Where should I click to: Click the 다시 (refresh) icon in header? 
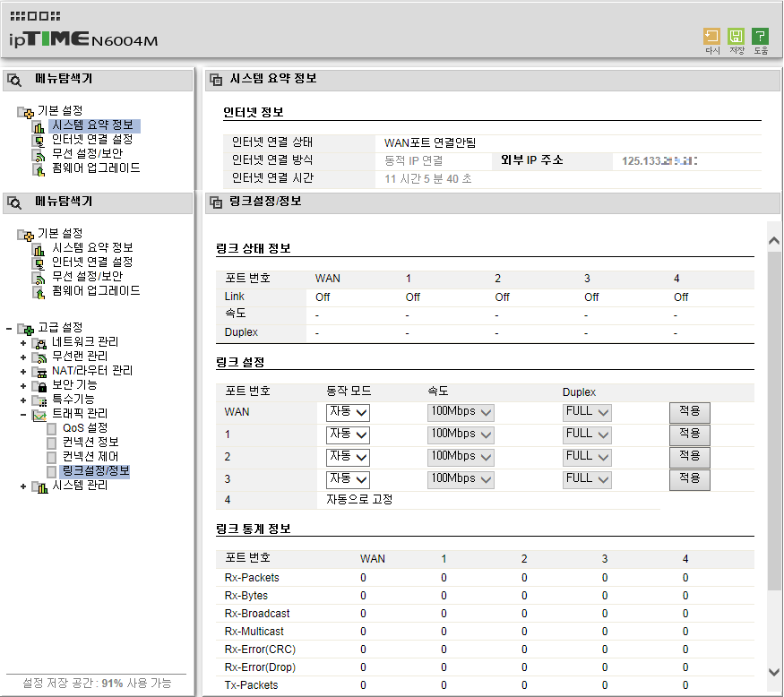tap(711, 37)
